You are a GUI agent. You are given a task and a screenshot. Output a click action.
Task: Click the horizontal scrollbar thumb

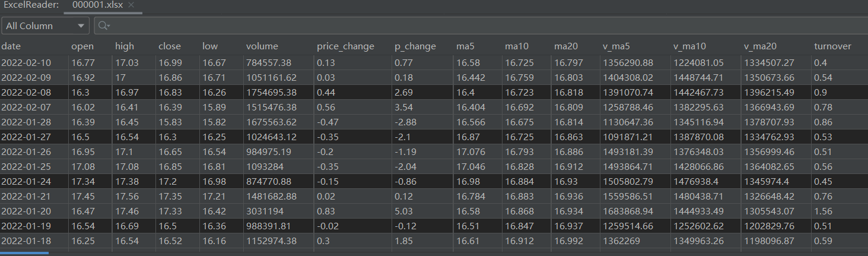[24, 253]
